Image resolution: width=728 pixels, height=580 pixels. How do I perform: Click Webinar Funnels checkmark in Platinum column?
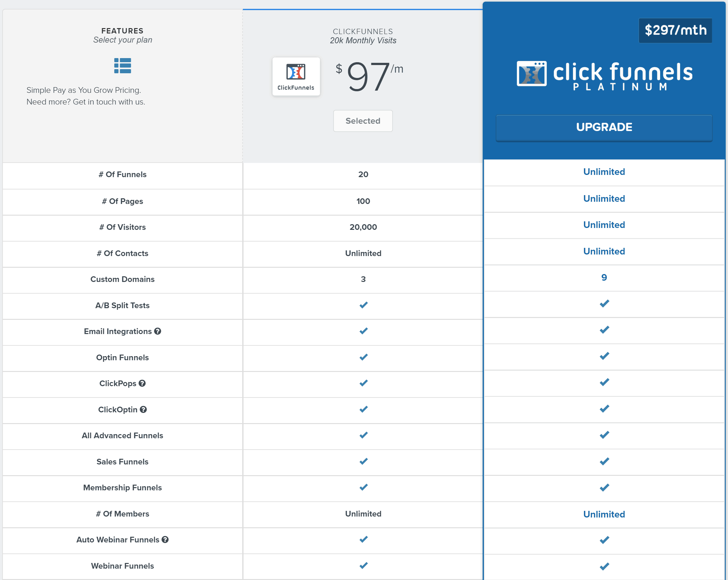(x=604, y=566)
